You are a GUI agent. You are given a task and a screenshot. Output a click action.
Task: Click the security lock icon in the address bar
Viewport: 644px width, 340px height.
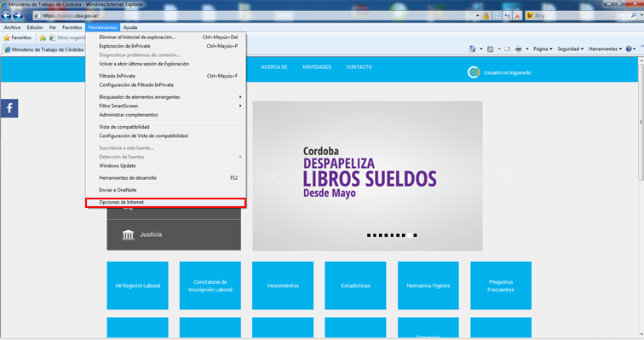[x=486, y=15]
